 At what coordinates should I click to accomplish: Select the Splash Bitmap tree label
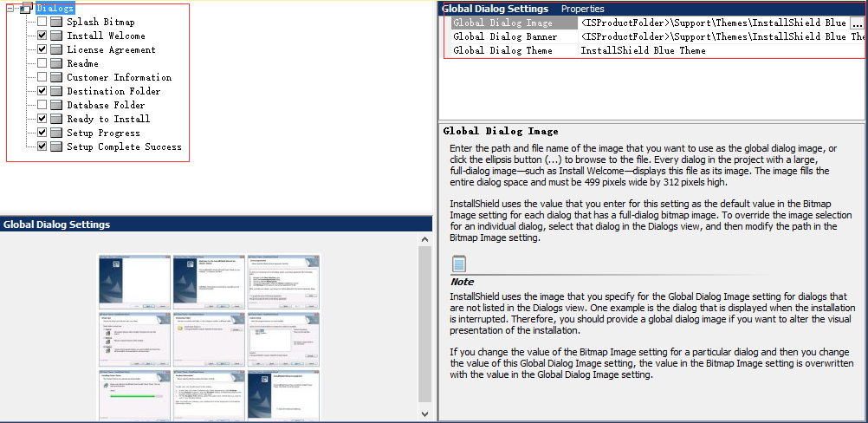(x=100, y=23)
